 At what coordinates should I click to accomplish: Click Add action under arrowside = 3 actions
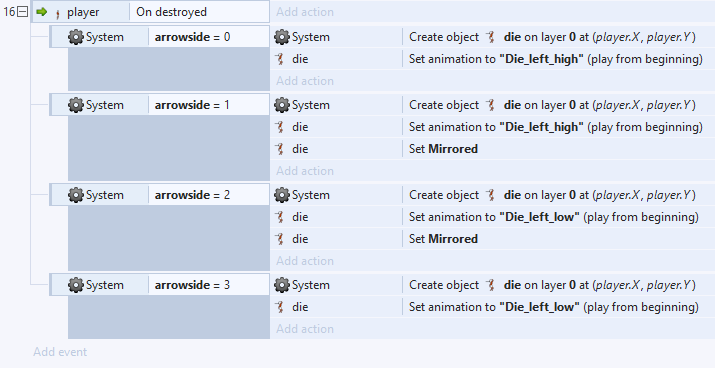click(x=305, y=329)
